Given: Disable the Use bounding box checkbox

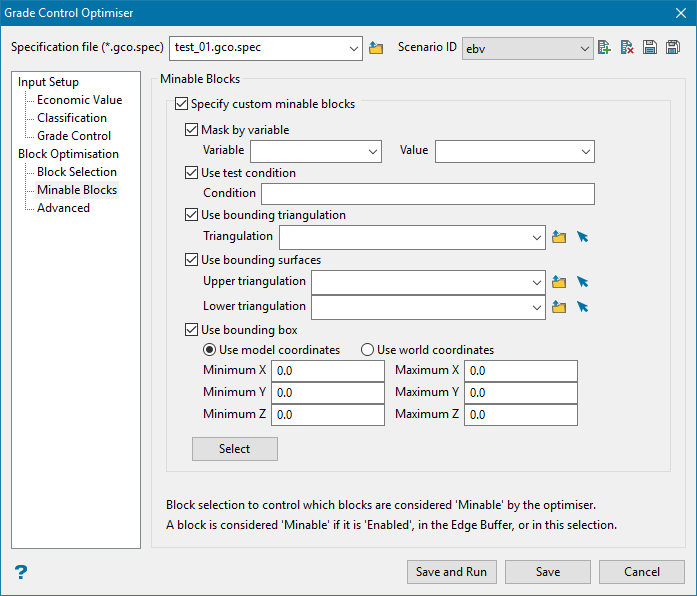Looking at the screenshot, I should 192,329.
